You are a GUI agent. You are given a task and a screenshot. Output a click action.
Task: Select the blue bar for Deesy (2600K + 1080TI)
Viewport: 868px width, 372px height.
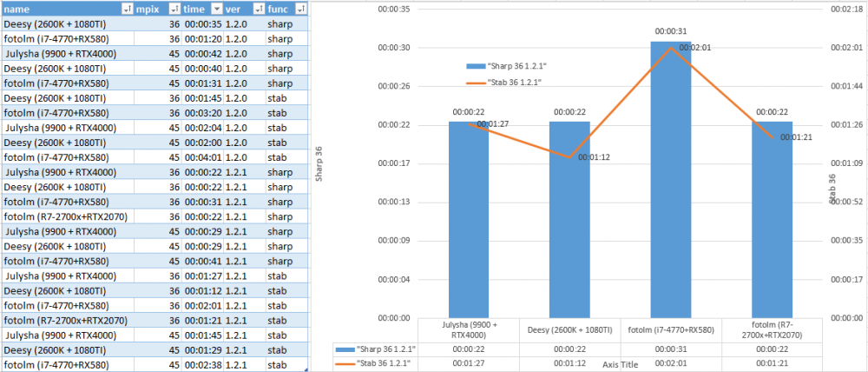(569, 220)
